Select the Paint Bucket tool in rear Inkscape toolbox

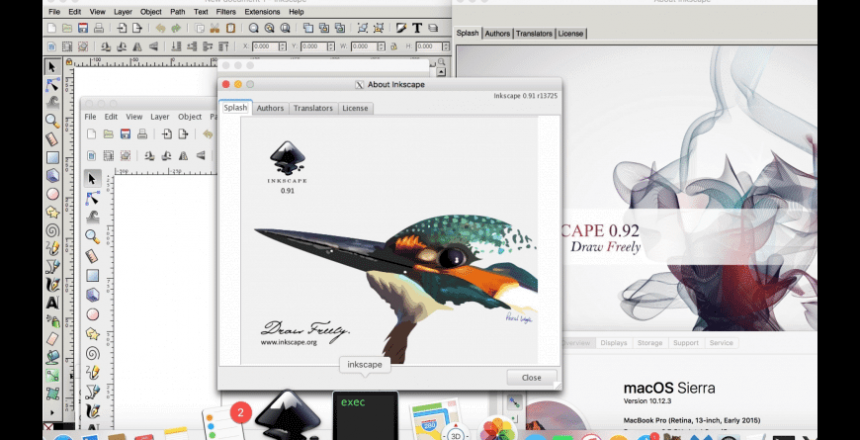pyautogui.click(x=53, y=357)
